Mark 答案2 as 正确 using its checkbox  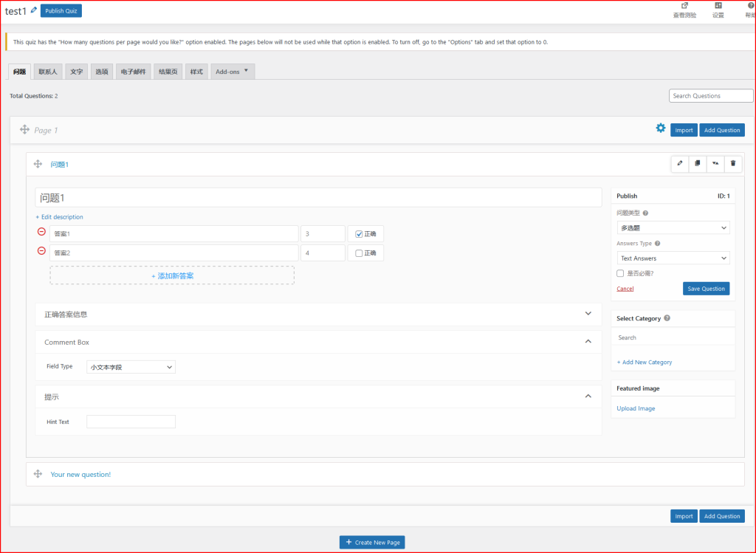point(359,253)
